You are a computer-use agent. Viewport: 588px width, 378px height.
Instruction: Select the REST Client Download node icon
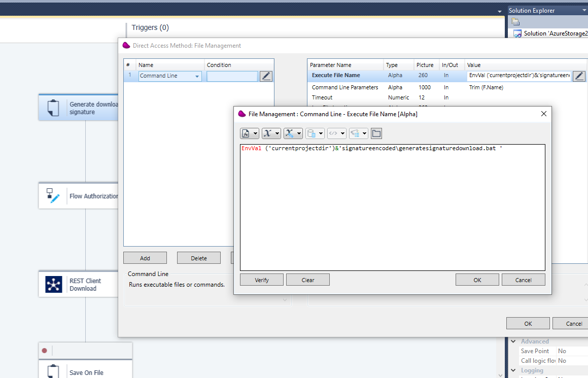tap(54, 284)
